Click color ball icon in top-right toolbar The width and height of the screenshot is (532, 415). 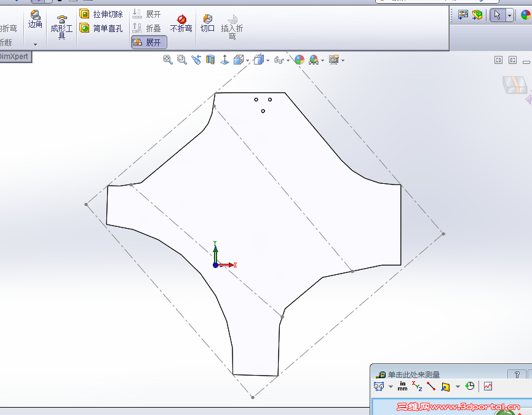pyautogui.click(x=526, y=15)
